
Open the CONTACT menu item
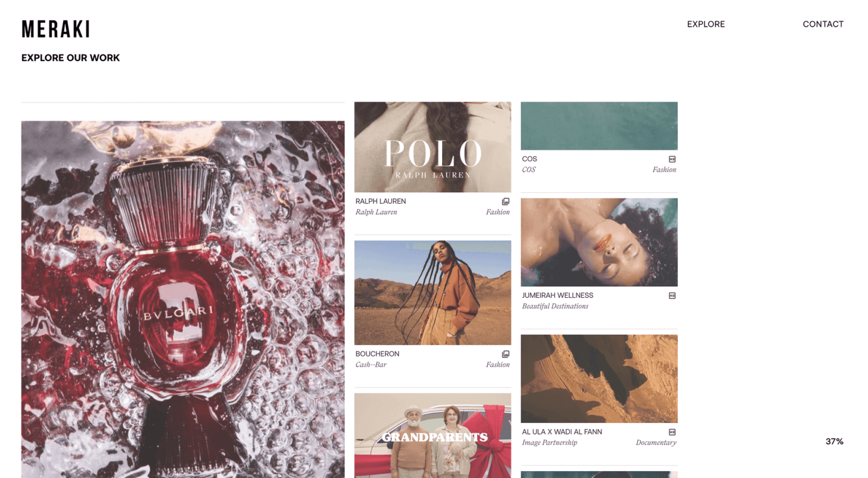pyautogui.click(x=823, y=24)
